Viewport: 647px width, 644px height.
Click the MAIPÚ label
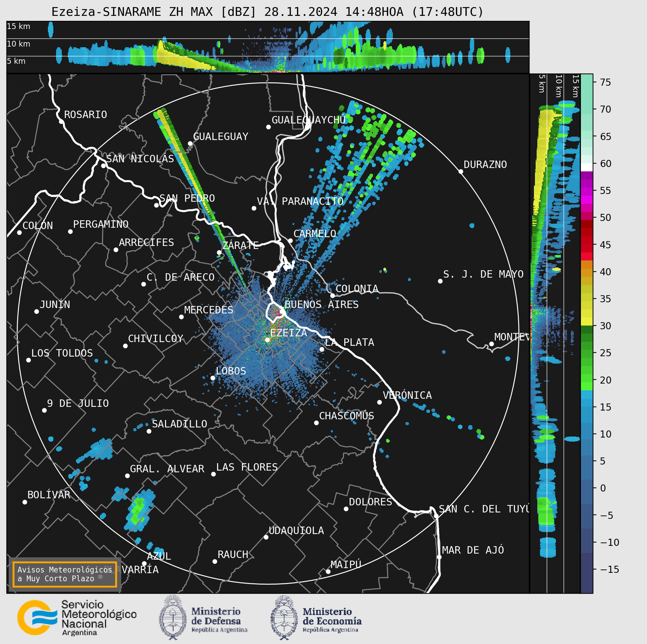[x=346, y=564]
